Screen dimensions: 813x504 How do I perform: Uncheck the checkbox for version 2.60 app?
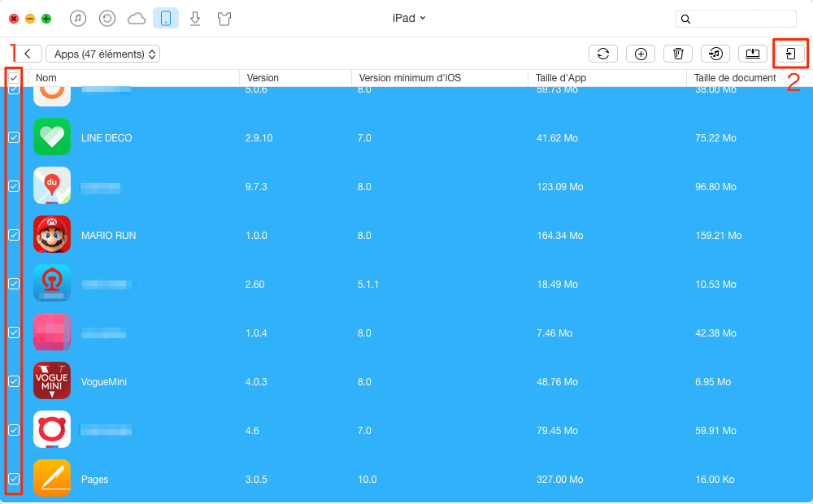pyautogui.click(x=14, y=284)
